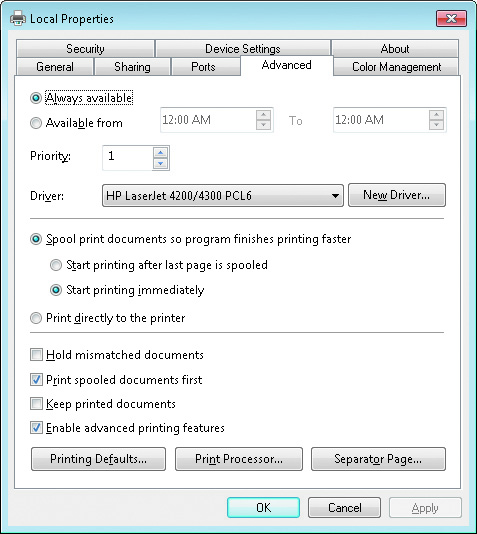This screenshot has width=477, height=534.
Task: Go to the Ports tab
Action: coord(203,67)
